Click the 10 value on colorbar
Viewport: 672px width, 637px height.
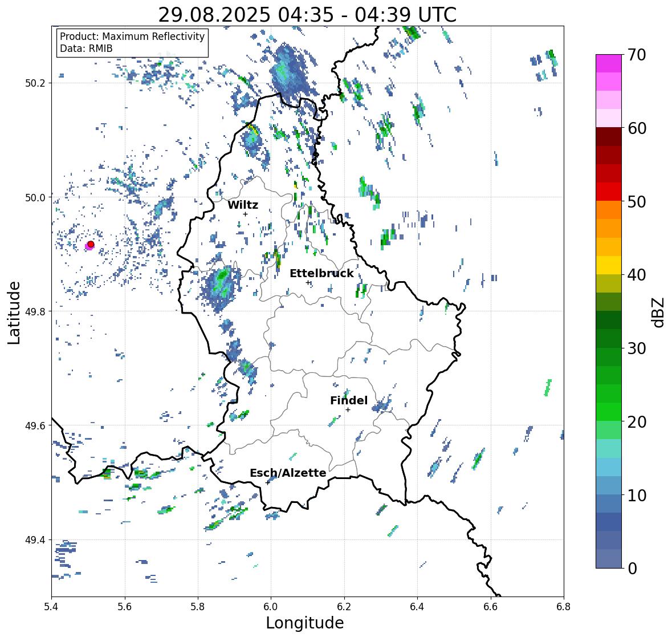(637, 495)
